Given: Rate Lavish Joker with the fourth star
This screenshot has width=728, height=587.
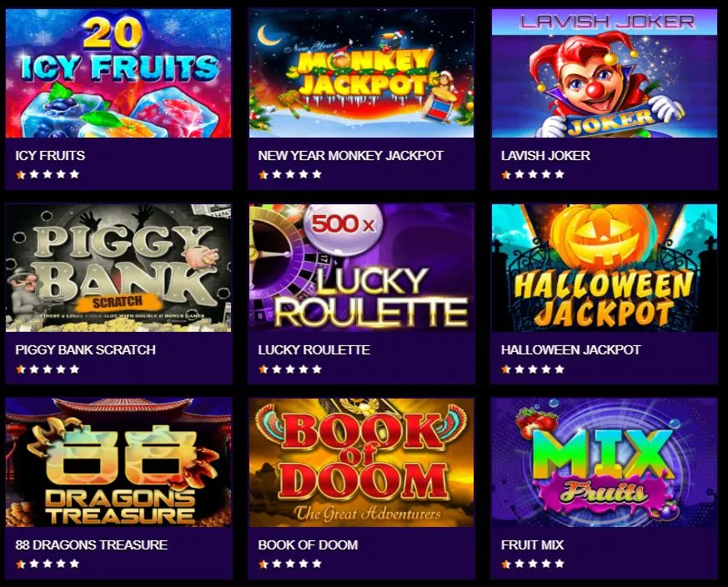Looking at the screenshot, I should (546, 174).
